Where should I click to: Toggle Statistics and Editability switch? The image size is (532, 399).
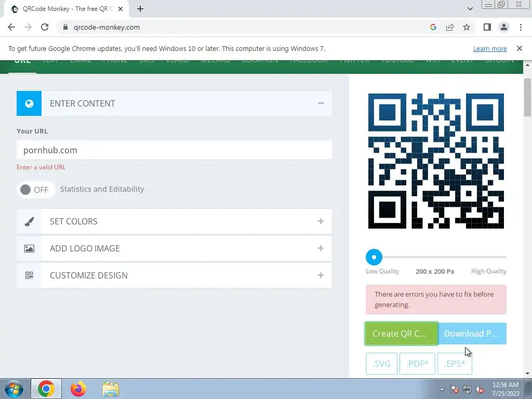(x=36, y=190)
